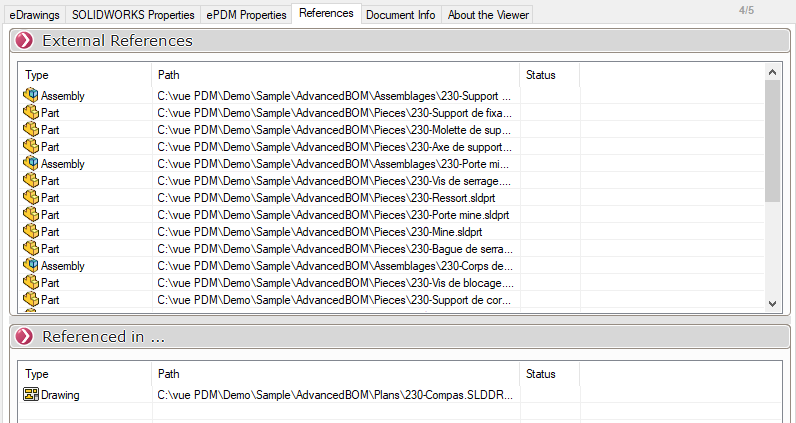Click the drawing icon for 230-Compas.SLDDR...
Image resolution: width=796 pixels, height=423 pixels.
pos(31,395)
